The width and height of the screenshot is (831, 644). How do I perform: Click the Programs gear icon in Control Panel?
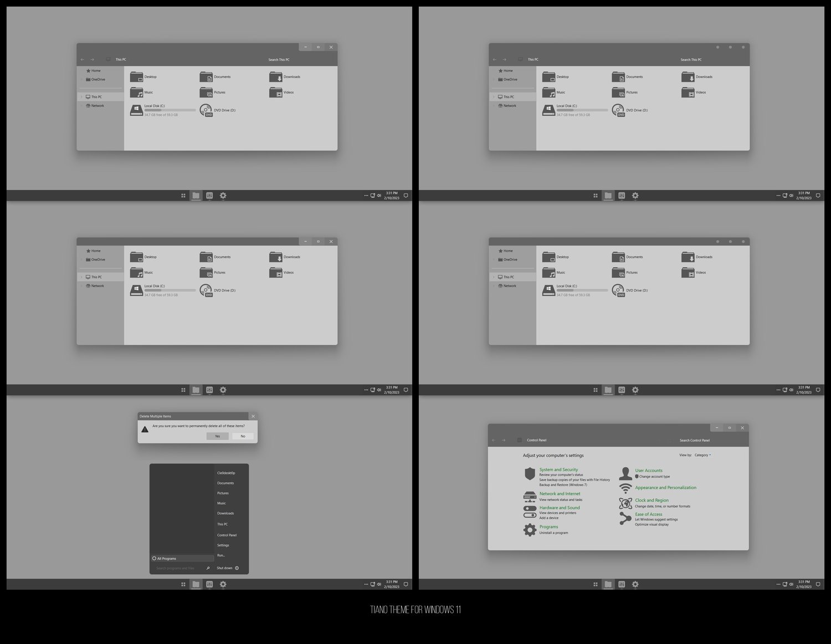pyautogui.click(x=530, y=530)
